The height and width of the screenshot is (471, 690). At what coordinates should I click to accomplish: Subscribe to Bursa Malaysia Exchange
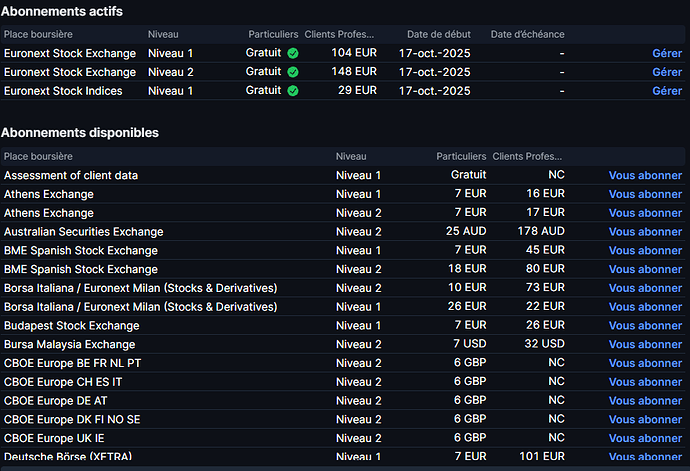tap(645, 344)
